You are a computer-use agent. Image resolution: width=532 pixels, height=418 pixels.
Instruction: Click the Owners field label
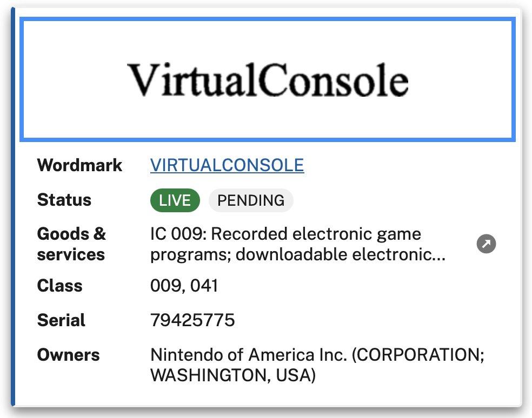tap(68, 355)
